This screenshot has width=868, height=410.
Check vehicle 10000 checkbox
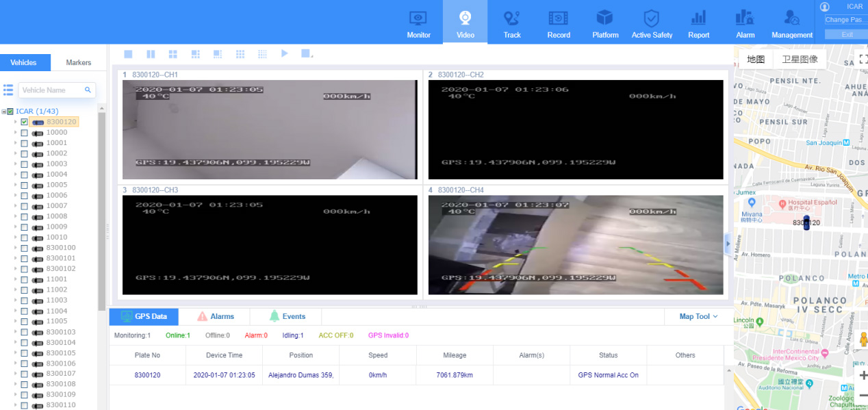(24, 133)
